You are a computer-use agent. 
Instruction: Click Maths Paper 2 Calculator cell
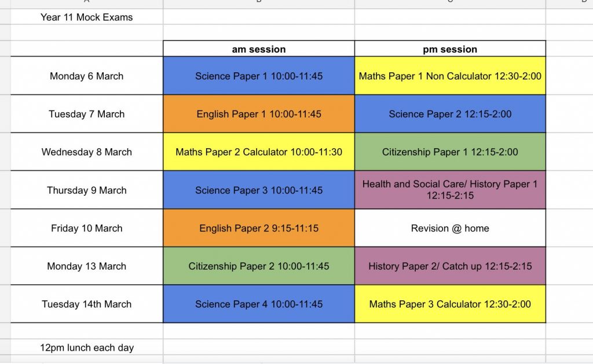click(x=259, y=152)
